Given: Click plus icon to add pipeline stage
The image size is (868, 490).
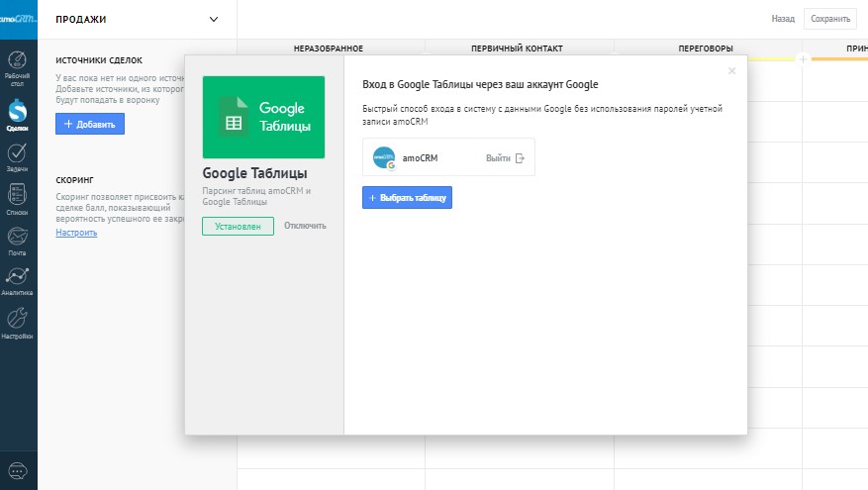Looking at the screenshot, I should click(803, 59).
